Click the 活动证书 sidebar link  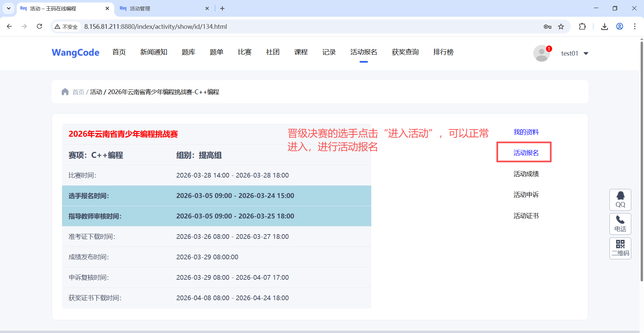click(526, 216)
